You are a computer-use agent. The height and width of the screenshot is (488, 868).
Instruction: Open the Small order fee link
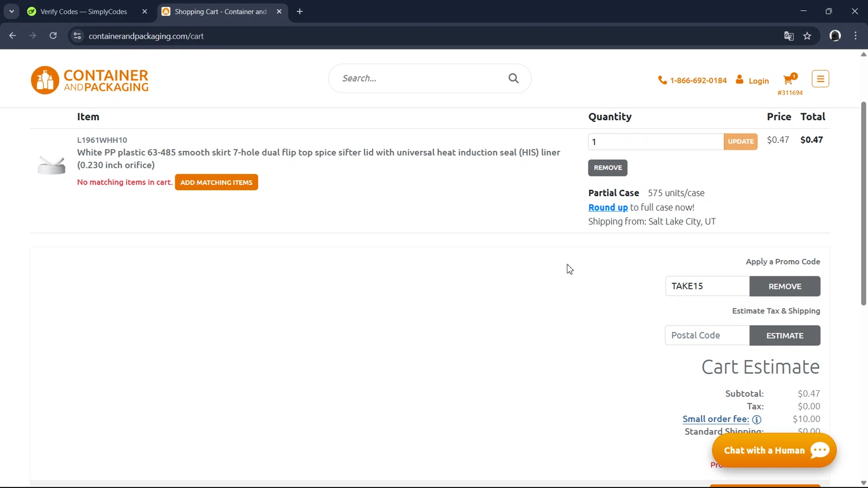(x=716, y=419)
